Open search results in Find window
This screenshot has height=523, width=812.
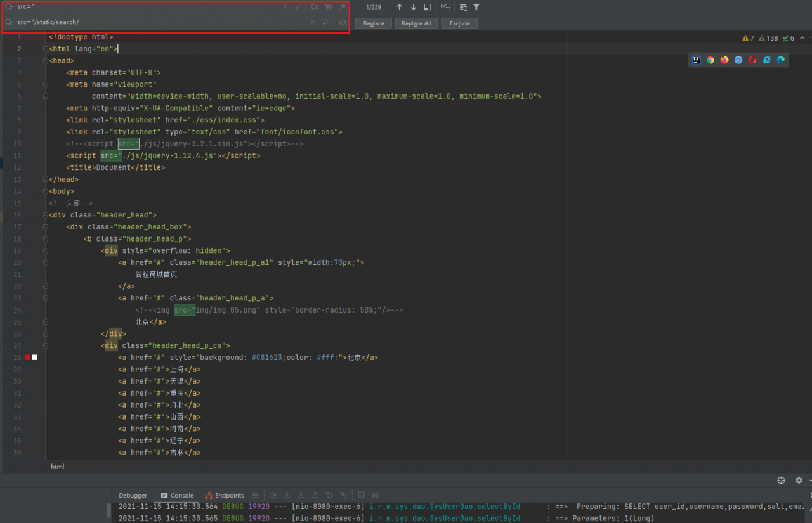[x=428, y=7]
